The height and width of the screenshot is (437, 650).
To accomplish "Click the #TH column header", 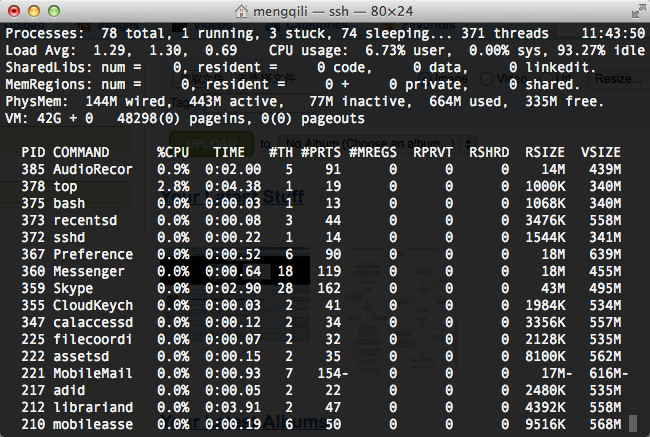I will coord(281,152).
